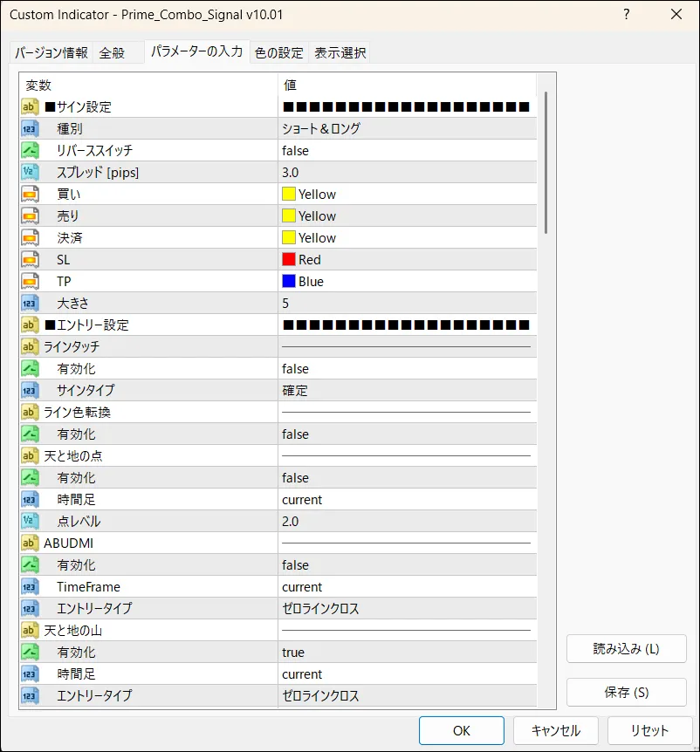Click the integer icon next to 大きさ

click(x=30, y=304)
